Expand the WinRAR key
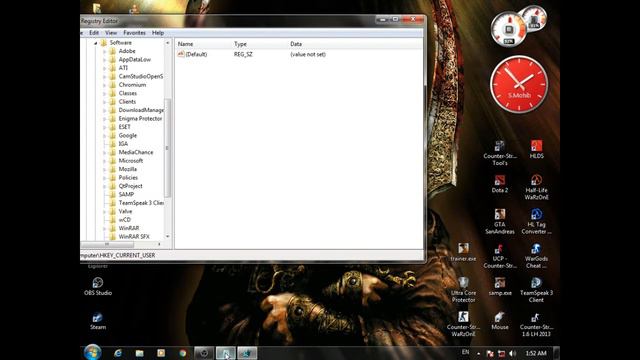 point(104,228)
